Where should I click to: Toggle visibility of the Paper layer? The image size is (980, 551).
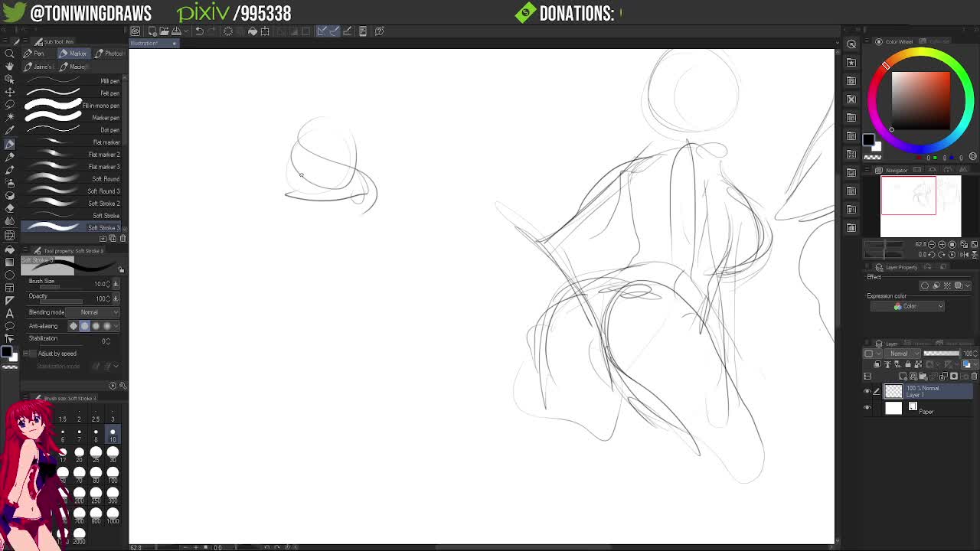coord(867,408)
